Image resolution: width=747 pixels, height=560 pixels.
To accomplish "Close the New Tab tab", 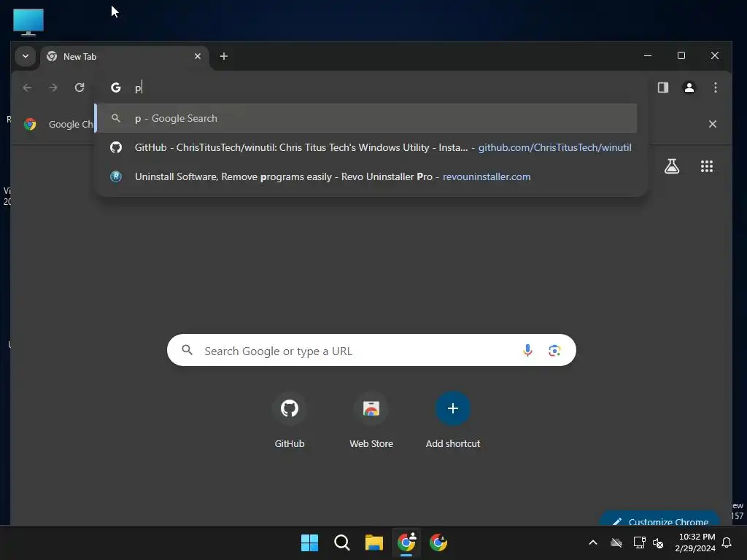I will (197, 56).
